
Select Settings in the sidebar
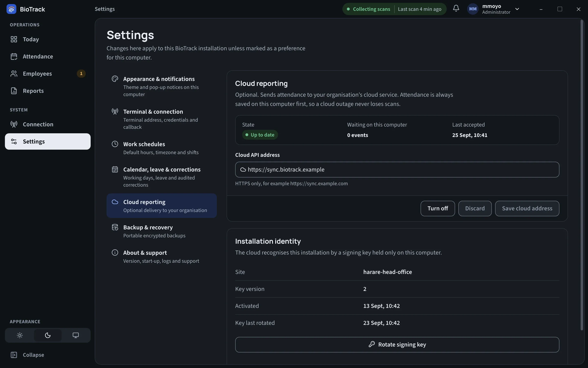48,141
